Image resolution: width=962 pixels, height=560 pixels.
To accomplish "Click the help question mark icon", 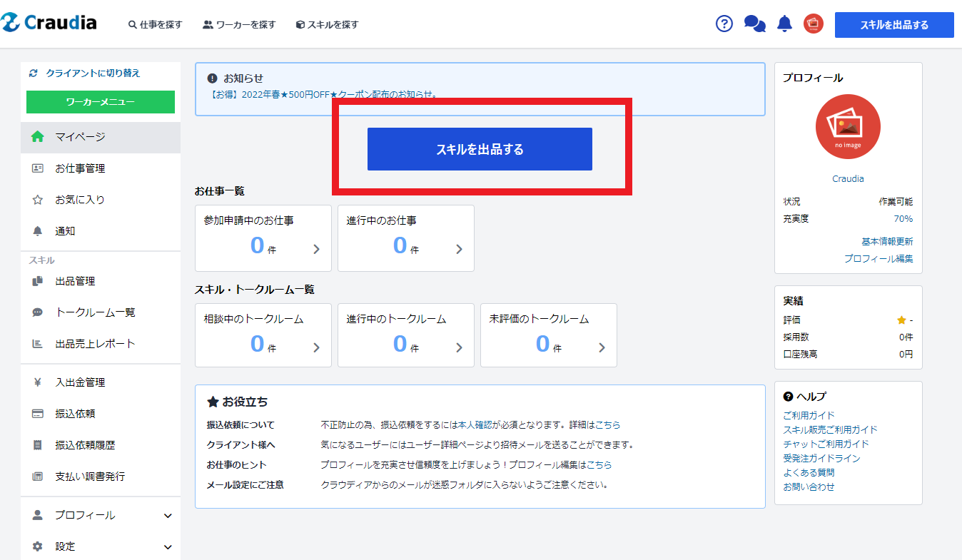I will (x=724, y=24).
